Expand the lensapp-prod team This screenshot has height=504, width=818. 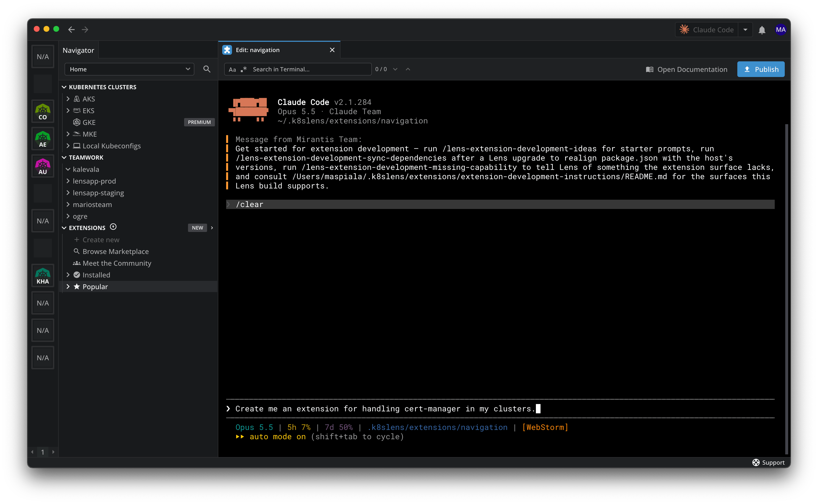68,181
